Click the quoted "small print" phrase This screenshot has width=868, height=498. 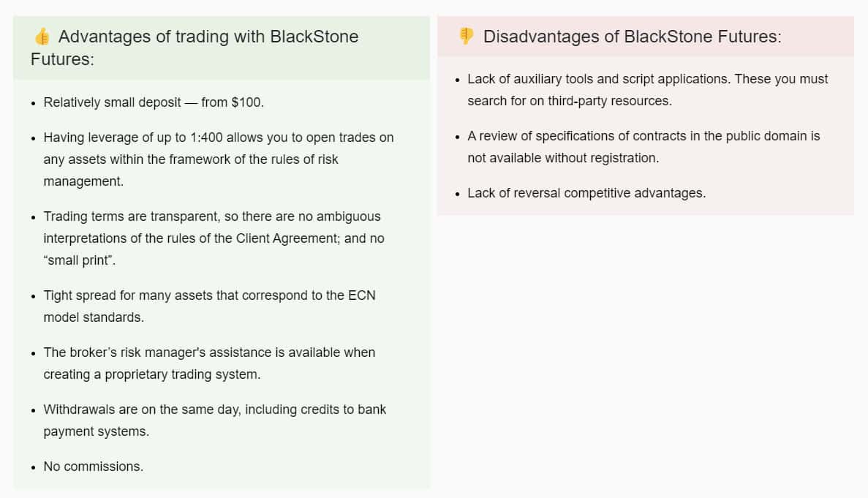82,260
